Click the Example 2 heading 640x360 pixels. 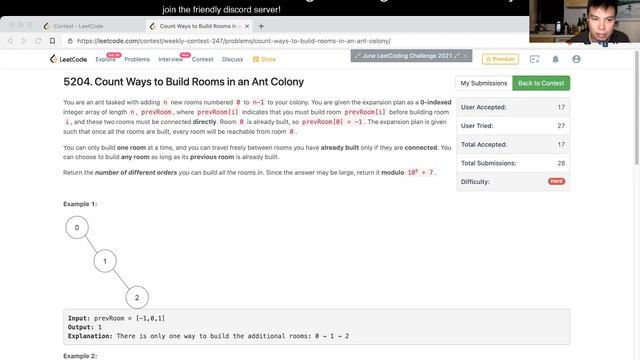point(80,356)
